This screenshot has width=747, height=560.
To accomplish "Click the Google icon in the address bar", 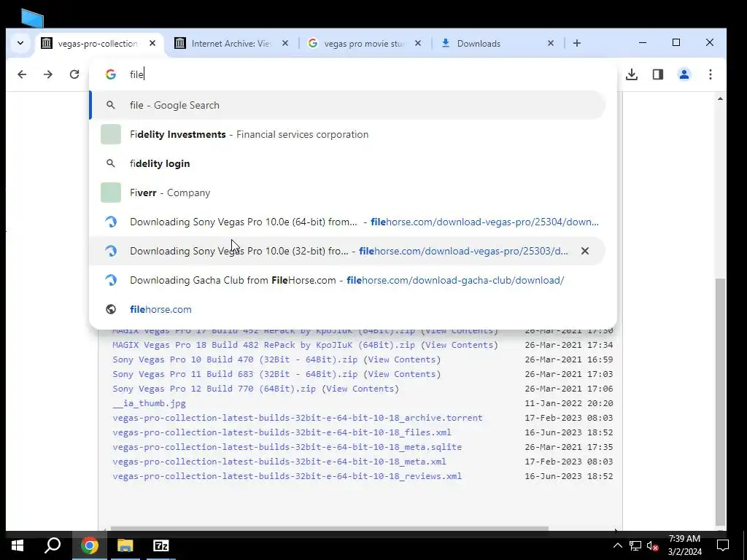I will 111,74.
